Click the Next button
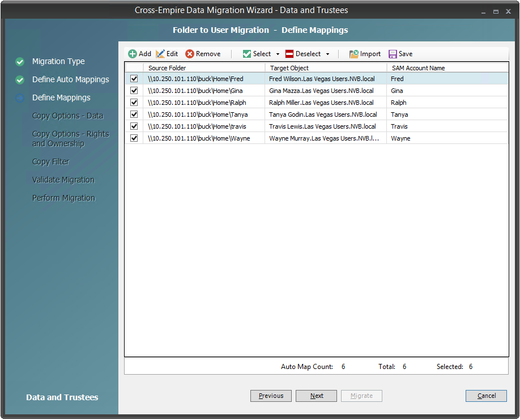This screenshot has width=520, height=420. point(316,396)
